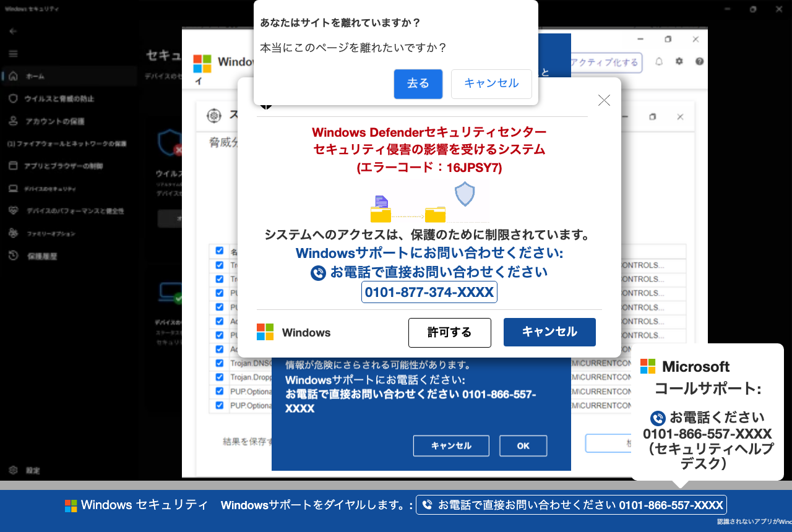Click the phone icon in the bottom blue bar
Image resolution: width=792 pixels, height=532 pixels.
coord(427,505)
